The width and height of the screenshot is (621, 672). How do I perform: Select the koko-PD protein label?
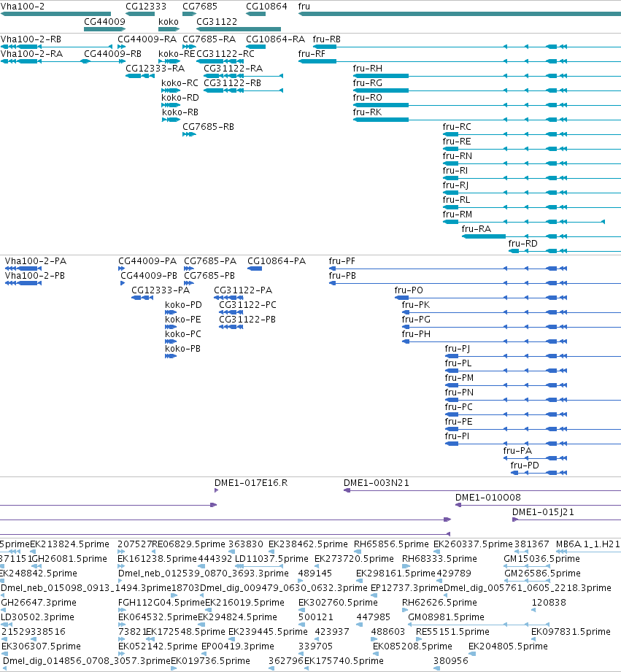click(x=183, y=305)
